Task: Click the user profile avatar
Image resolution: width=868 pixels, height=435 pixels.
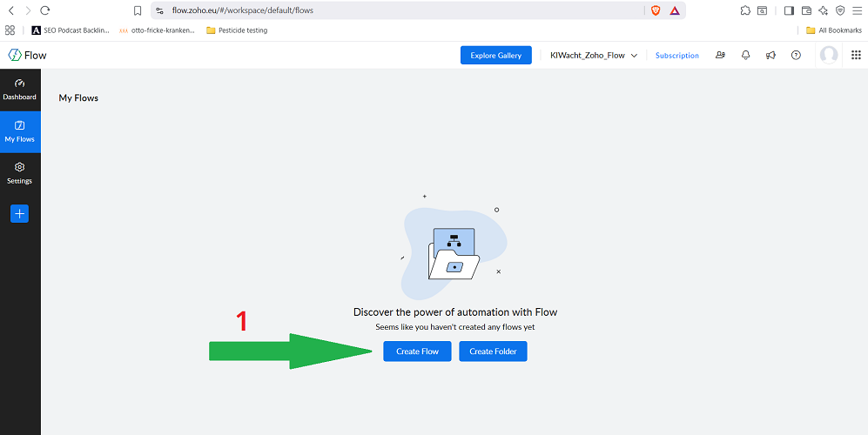Action: (x=829, y=55)
